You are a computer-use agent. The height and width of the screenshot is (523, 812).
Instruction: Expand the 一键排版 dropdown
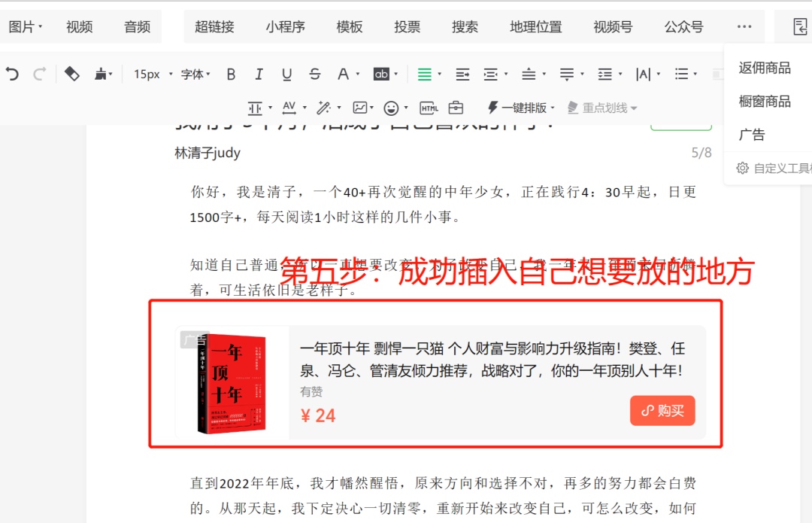click(521, 108)
